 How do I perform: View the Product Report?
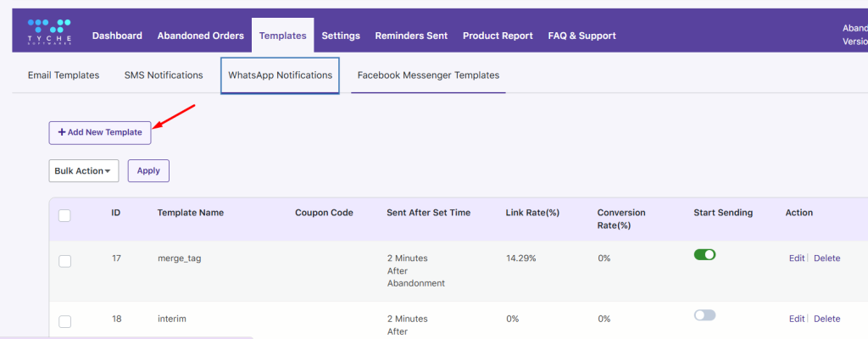click(x=498, y=36)
